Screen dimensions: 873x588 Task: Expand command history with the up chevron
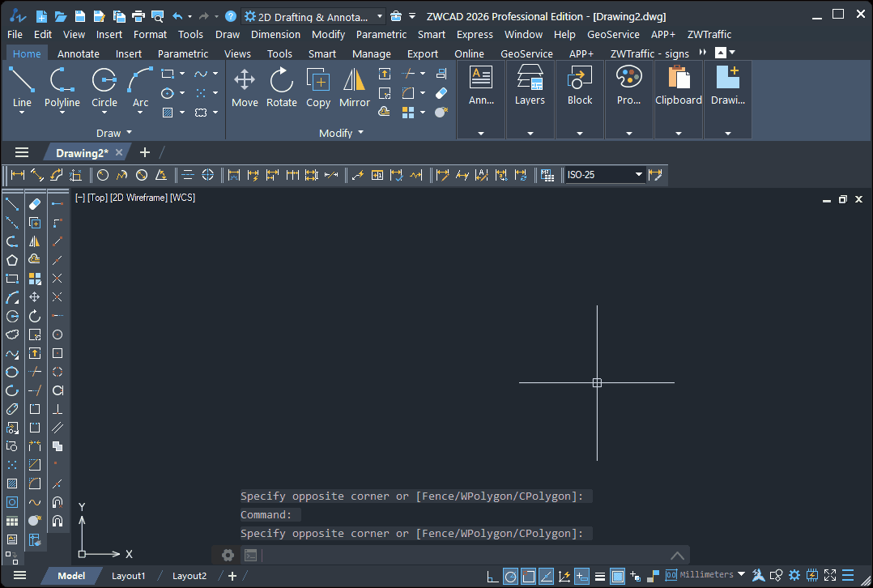pyautogui.click(x=677, y=555)
